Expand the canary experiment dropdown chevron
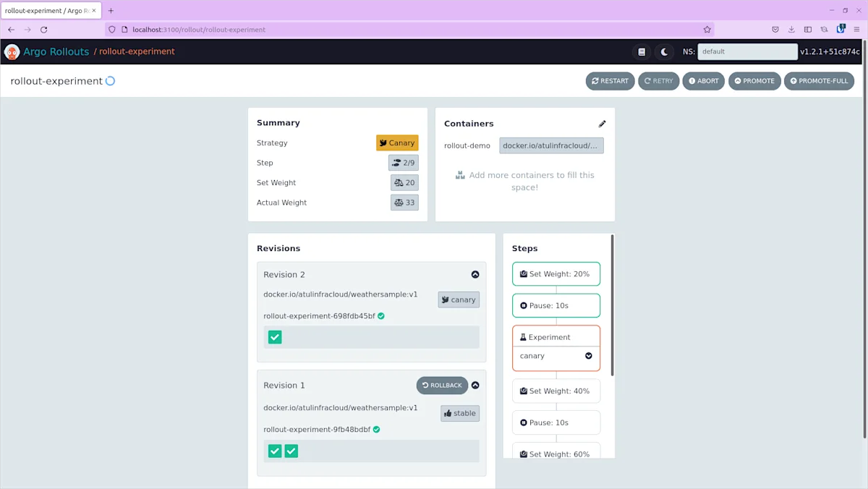The height and width of the screenshot is (489, 868). 589,356
